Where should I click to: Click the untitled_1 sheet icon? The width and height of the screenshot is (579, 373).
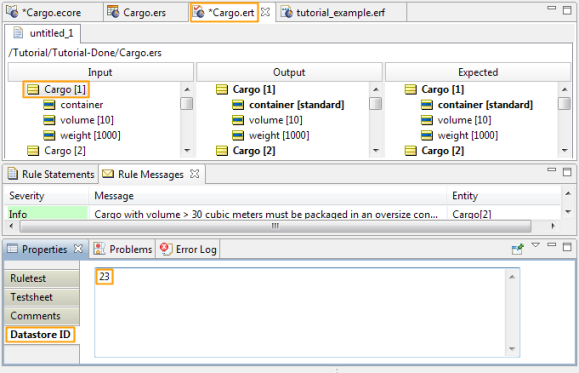(x=18, y=33)
